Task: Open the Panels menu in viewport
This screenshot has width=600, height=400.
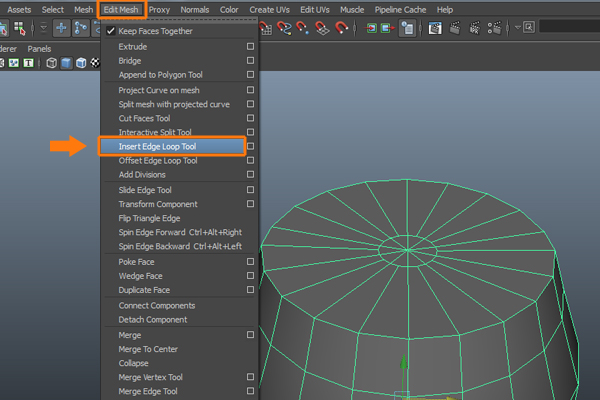Action: pos(40,48)
